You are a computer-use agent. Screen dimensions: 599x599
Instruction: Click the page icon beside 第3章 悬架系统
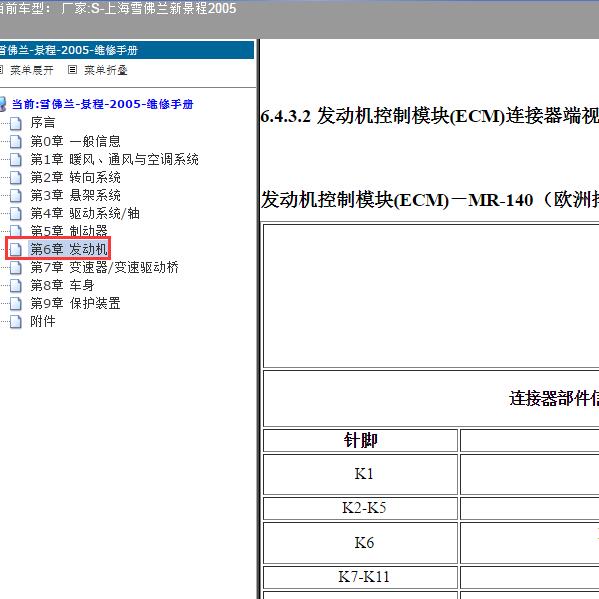point(16,195)
